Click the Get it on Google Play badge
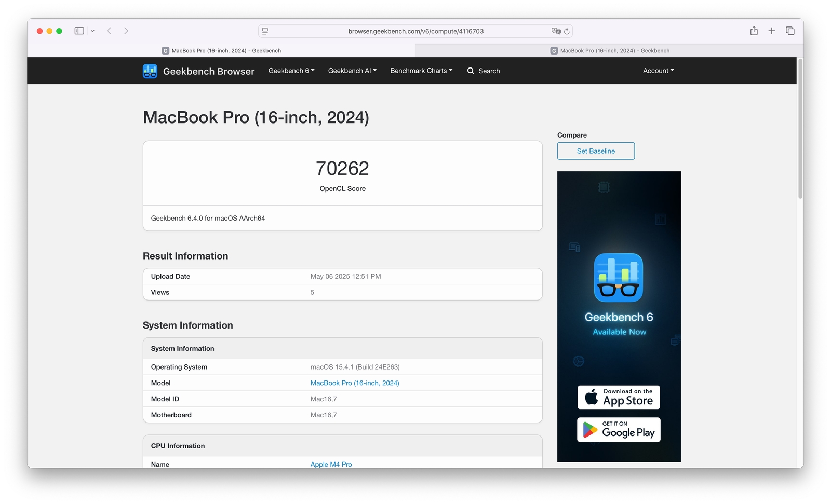Image resolution: width=831 pixels, height=504 pixels. pos(619,430)
